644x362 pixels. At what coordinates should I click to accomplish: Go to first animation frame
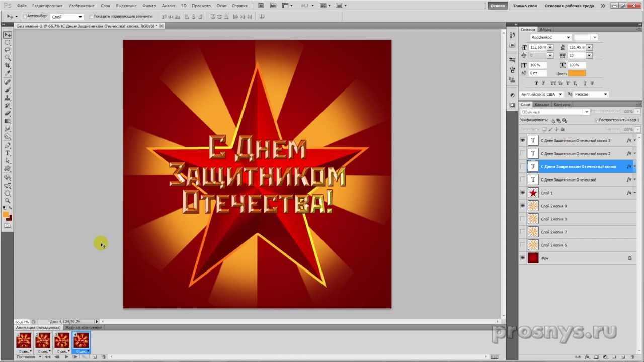click(x=48, y=357)
